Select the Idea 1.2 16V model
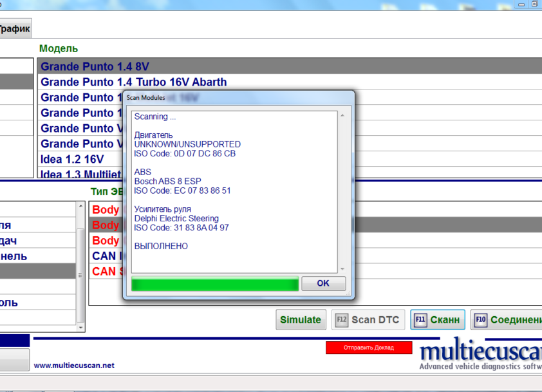This screenshot has height=392, width=542. (71, 159)
